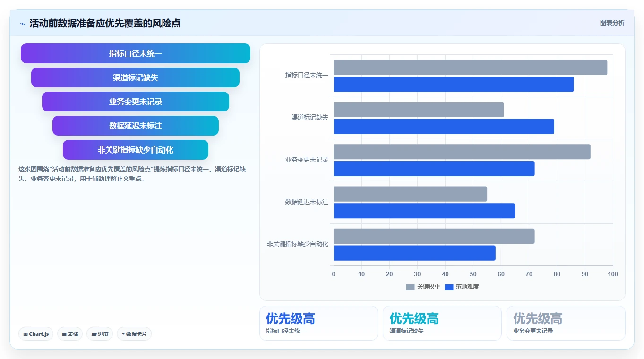Click the y-axis label 非关键指标缺少自动化

click(298, 244)
